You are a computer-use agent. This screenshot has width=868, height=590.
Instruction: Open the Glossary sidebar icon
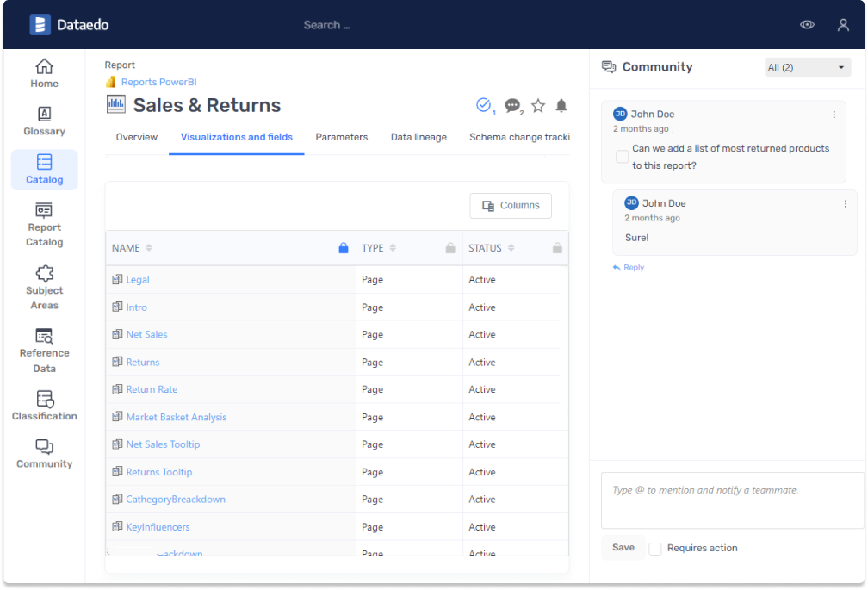click(45, 115)
